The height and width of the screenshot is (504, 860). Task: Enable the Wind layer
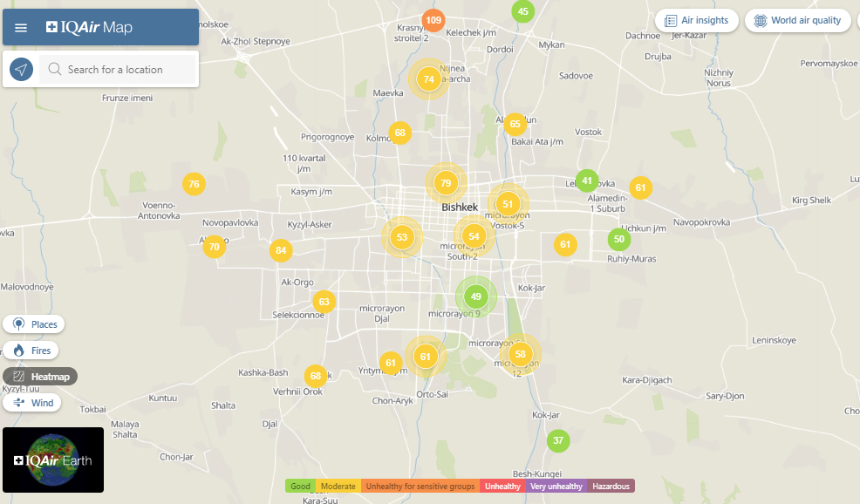[32, 403]
